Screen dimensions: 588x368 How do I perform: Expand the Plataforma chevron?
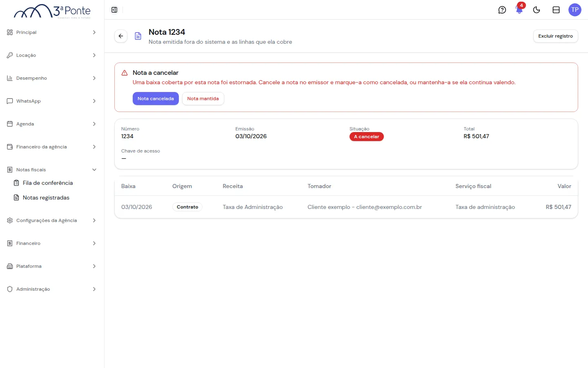point(94,266)
